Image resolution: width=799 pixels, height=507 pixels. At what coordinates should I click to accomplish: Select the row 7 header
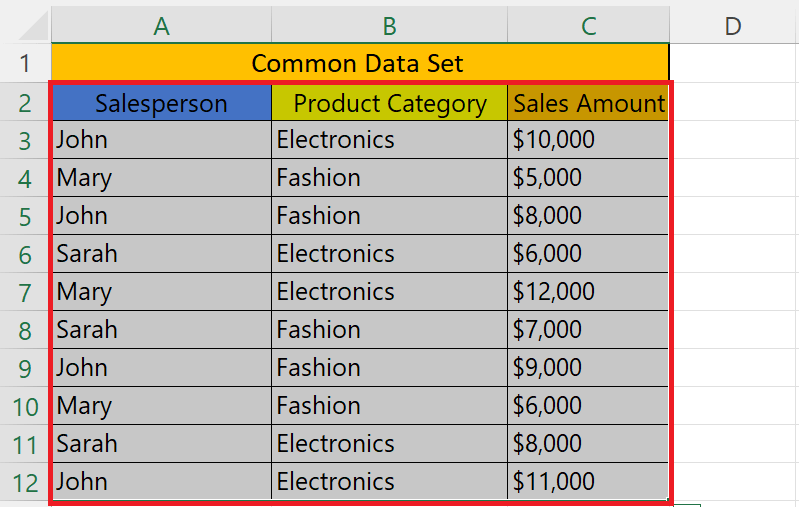point(25,292)
